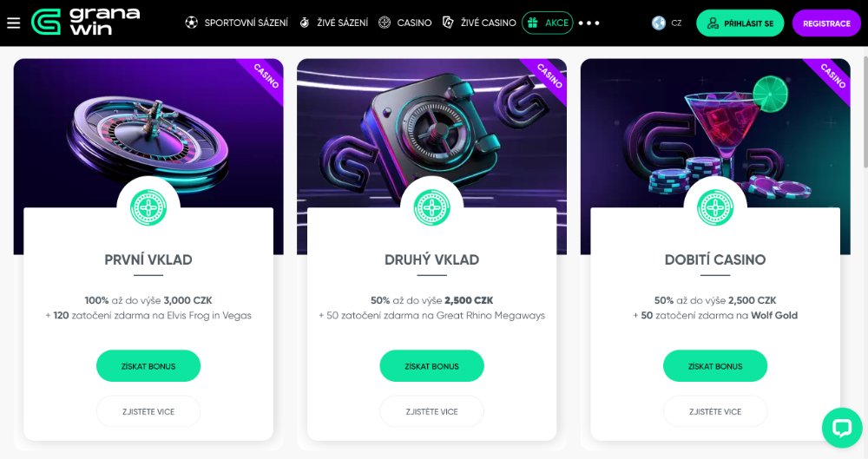
Task: Click the Přihlásit se button
Action: (x=740, y=23)
